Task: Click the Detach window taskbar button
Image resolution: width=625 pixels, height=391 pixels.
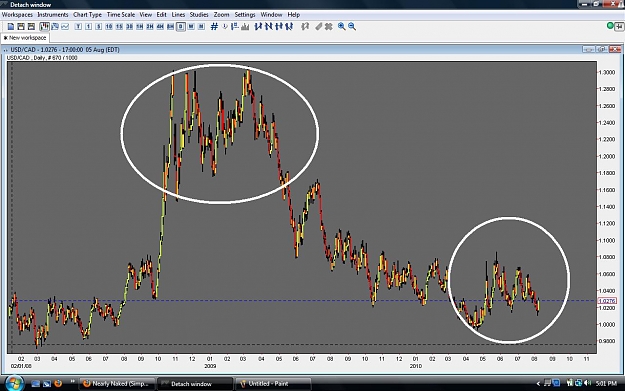Action: coord(195,384)
